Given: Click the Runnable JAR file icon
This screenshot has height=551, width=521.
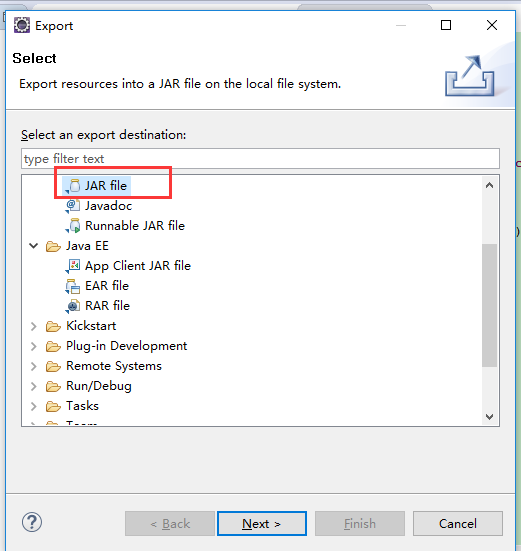Looking at the screenshot, I should pyautogui.click(x=73, y=226).
